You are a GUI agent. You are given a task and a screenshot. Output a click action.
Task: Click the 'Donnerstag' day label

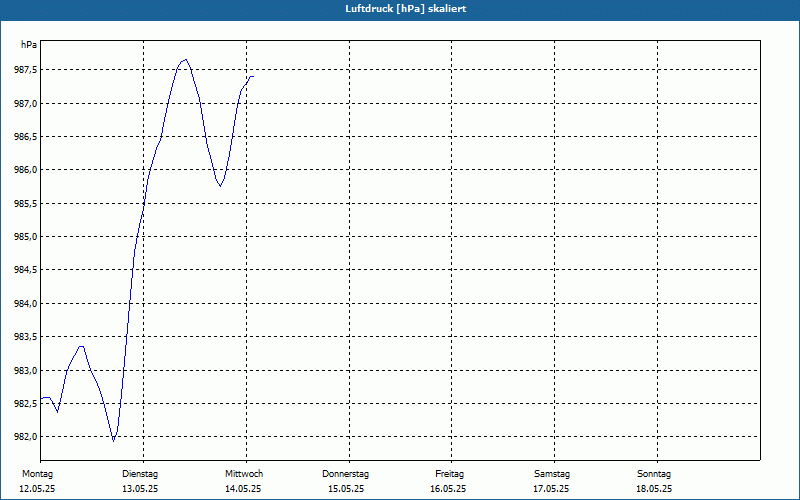pyautogui.click(x=345, y=474)
